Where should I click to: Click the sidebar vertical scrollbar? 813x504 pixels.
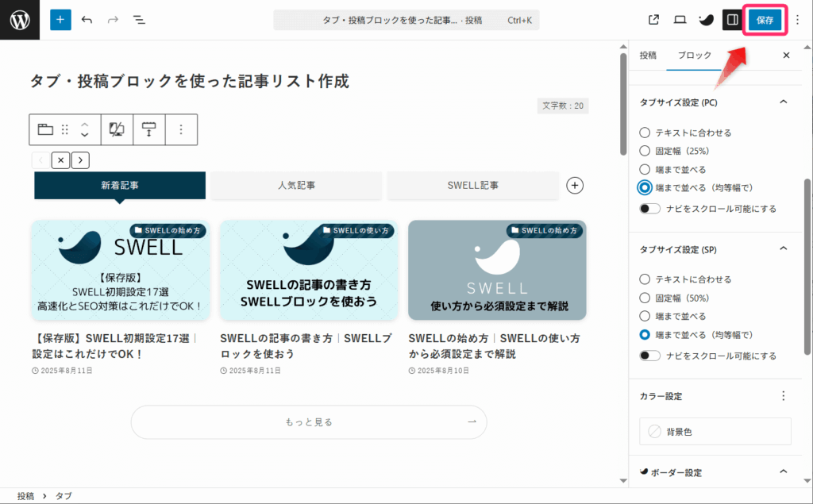(x=807, y=267)
